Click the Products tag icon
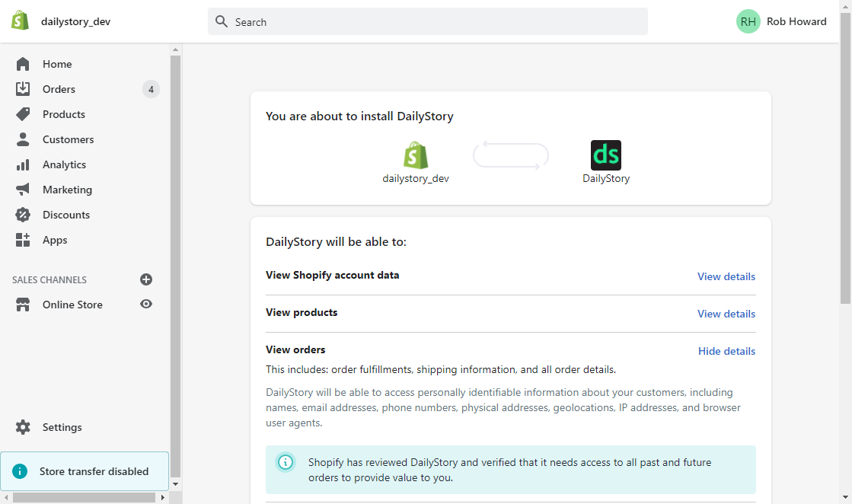Viewport: 852px width, 504px height. click(x=23, y=114)
